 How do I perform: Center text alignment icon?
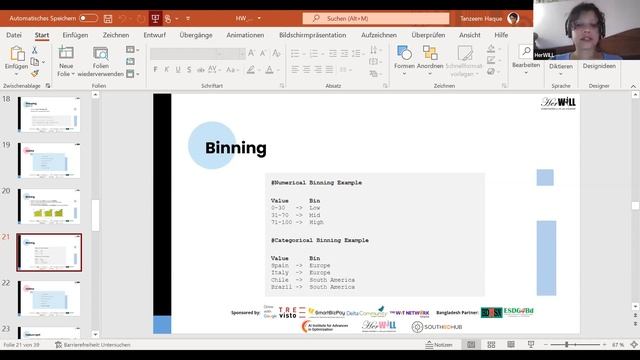click(307, 70)
